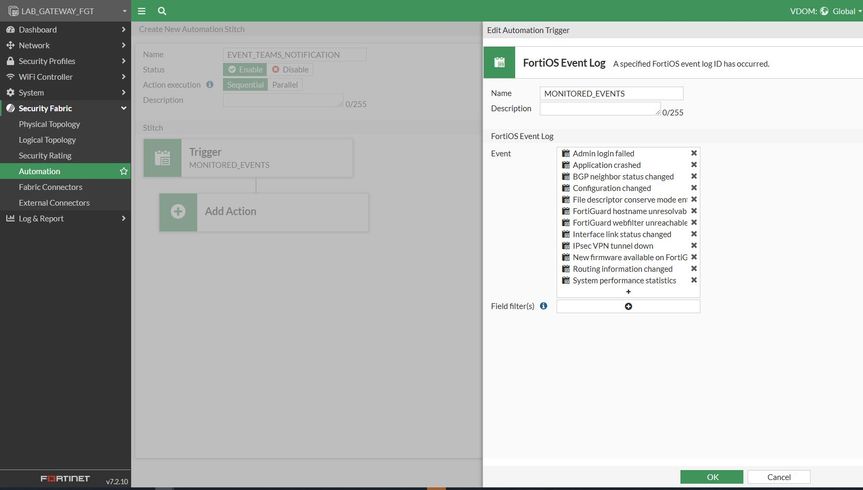The height and width of the screenshot is (490, 863).
Task: Choose Sequential action execution
Action: (x=245, y=85)
